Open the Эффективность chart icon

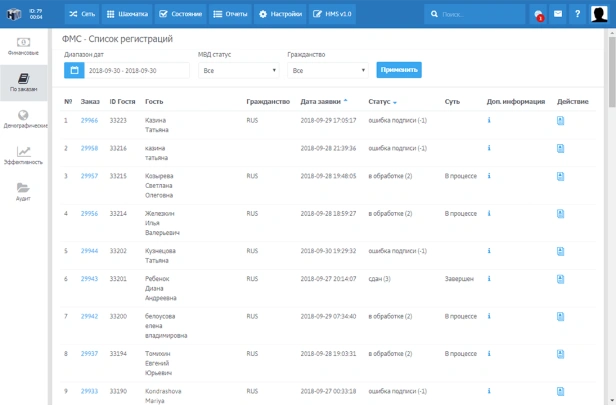(x=23, y=155)
